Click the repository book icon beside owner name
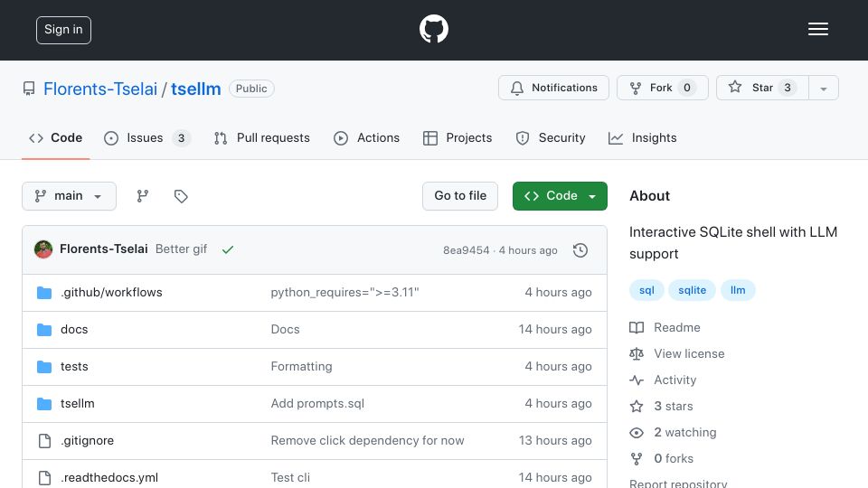 (x=29, y=89)
